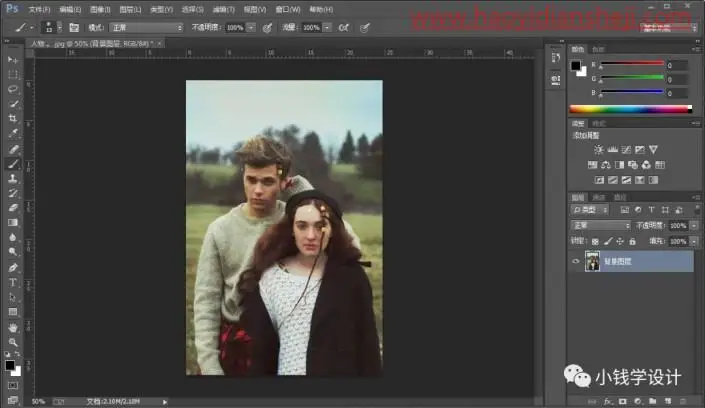Enable airbrush mode
Screen dimensions: 705x408
[344, 28]
